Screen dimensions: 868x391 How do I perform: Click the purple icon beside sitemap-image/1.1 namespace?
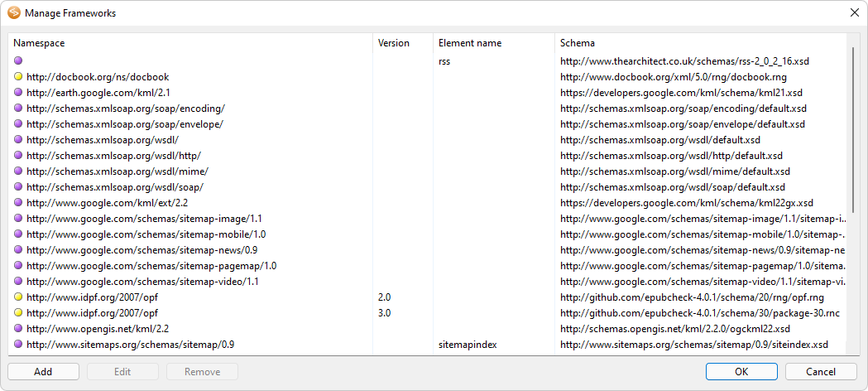(x=18, y=218)
